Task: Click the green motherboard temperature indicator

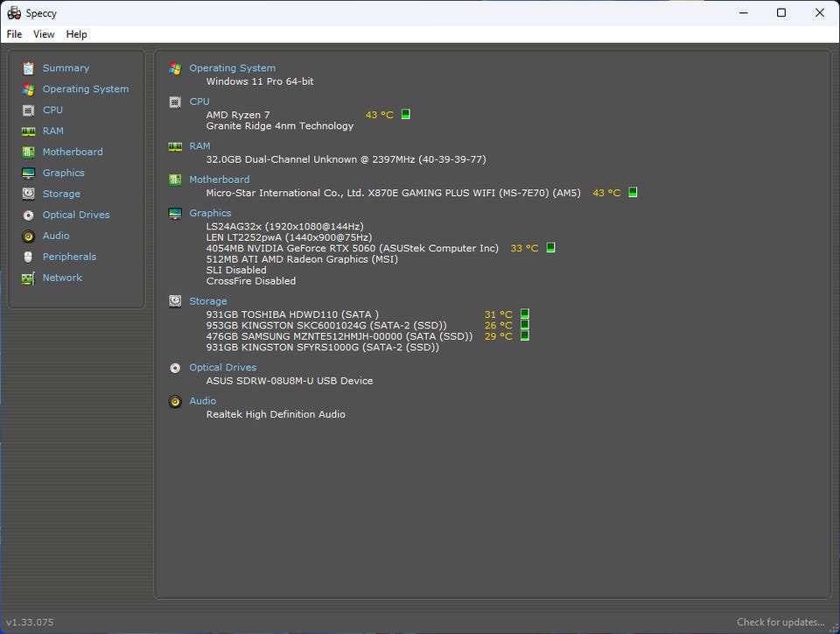Action: tap(633, 193)
